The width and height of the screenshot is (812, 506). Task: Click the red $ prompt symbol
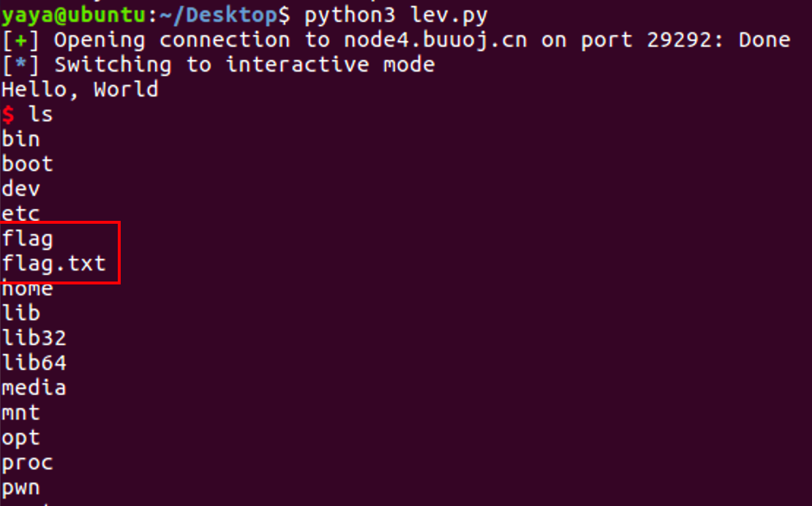pyautogui.click(x=8, y=114)
